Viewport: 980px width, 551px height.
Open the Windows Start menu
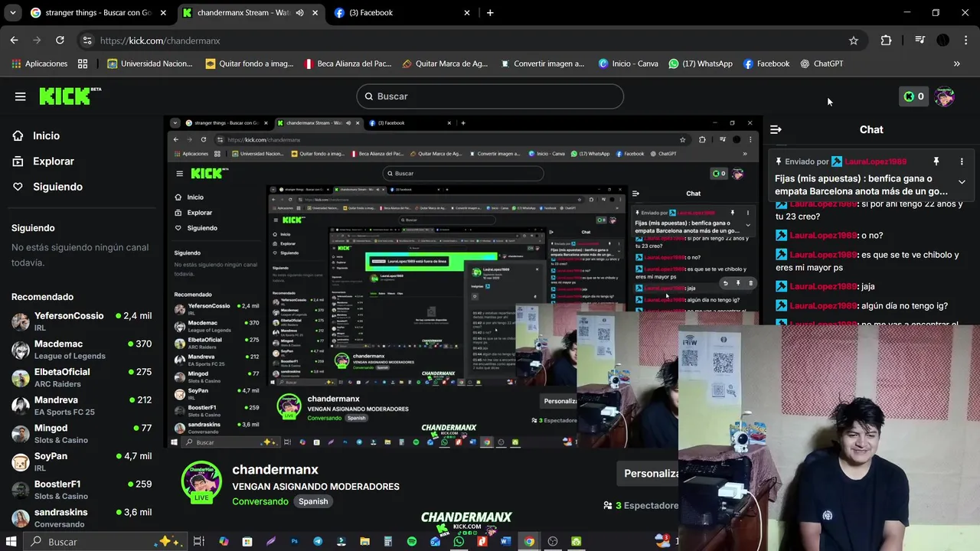11,541
